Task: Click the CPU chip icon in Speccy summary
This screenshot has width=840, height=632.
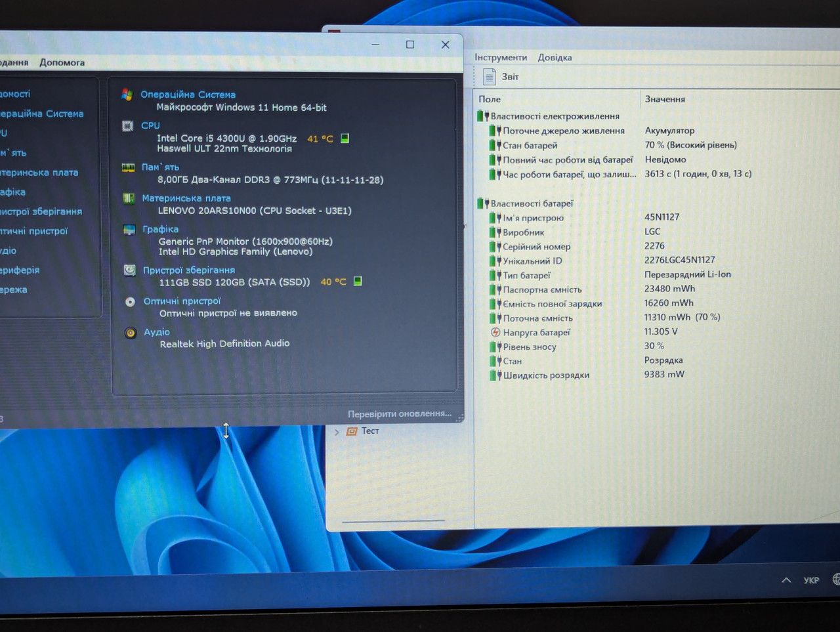Action: [128, 125]
